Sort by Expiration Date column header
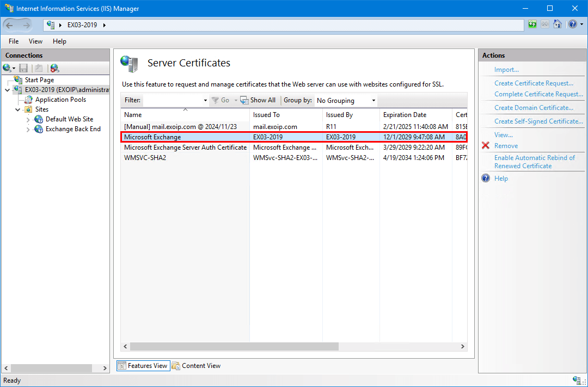 [416, 115]
